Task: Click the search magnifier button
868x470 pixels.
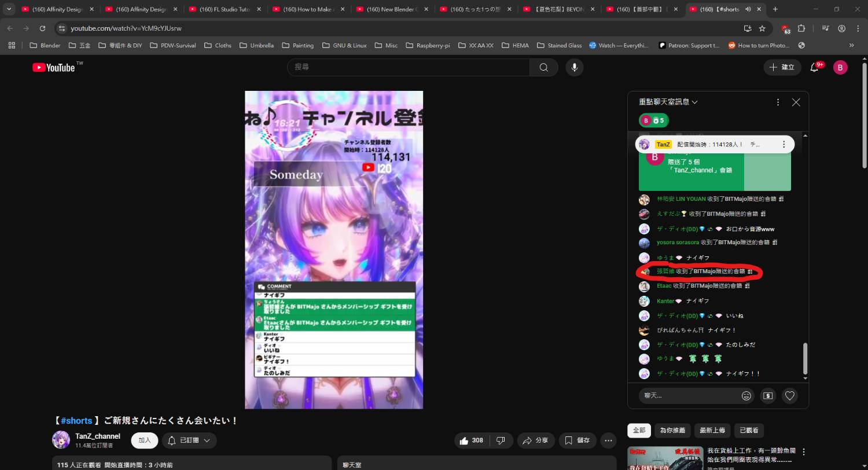Action: point(543,67)
